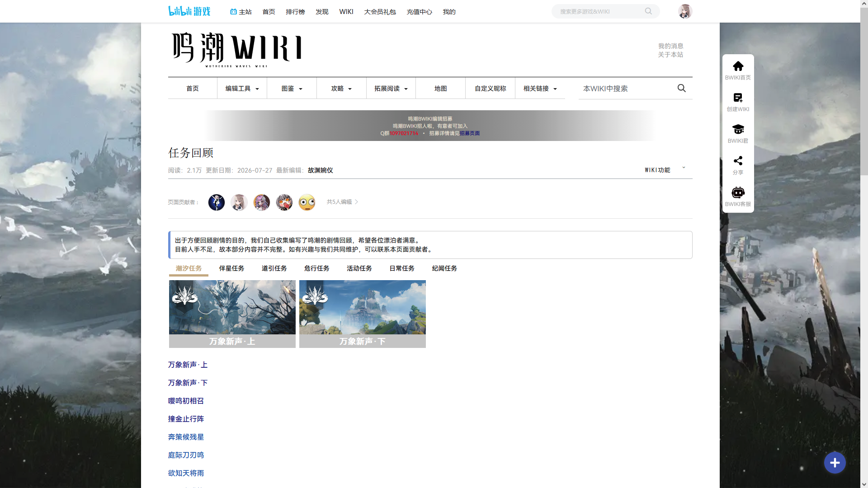This screenshot has height=488, width=868.
Task: Open 关于本站 link
Action: [670, 55]
